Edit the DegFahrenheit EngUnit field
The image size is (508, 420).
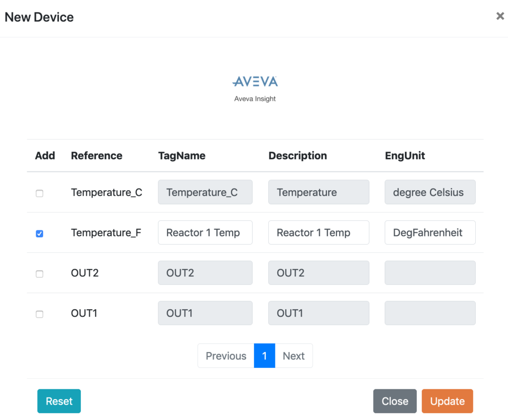click(x=430, y=232)
